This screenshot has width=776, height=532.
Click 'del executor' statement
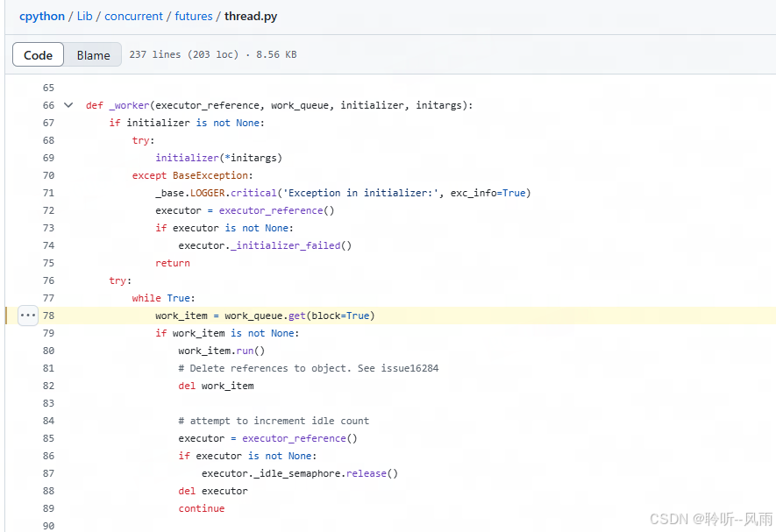coord(213,491)
